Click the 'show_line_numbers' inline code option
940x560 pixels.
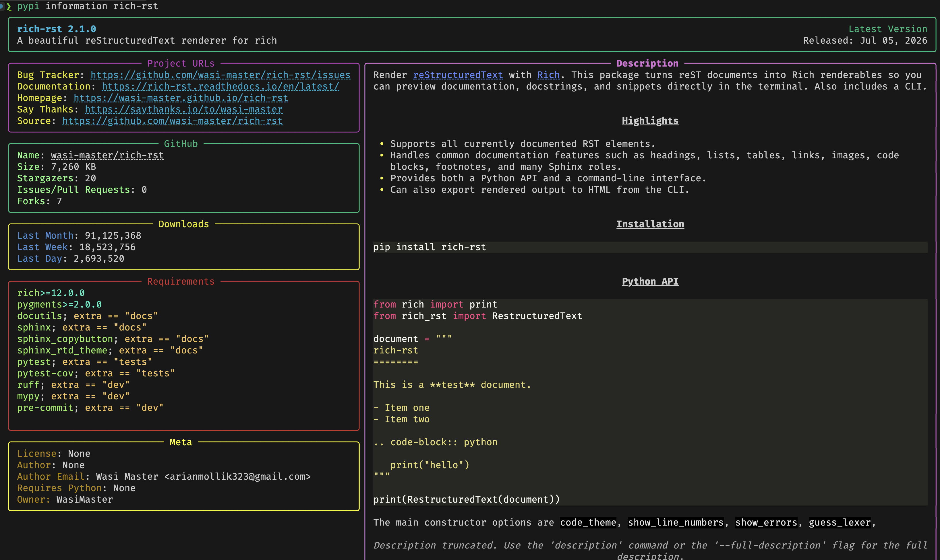tap(676, 523)
